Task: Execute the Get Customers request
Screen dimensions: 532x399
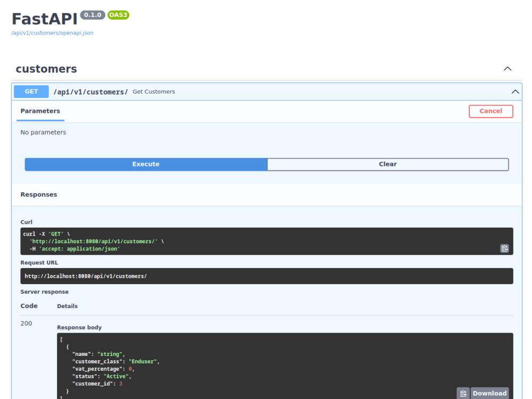Action: (x=145, y=164)
